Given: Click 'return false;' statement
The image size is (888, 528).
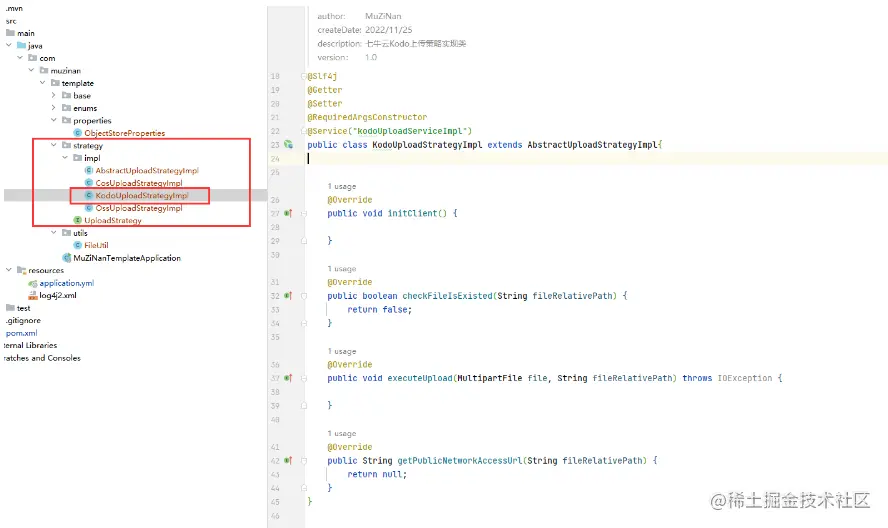Looking at the screenshot, I should click(x=379, y=309).
